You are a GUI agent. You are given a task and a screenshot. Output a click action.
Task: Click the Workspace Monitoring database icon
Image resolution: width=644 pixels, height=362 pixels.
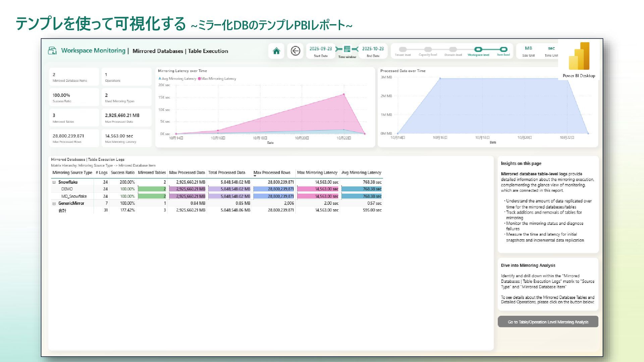[52, 51]
